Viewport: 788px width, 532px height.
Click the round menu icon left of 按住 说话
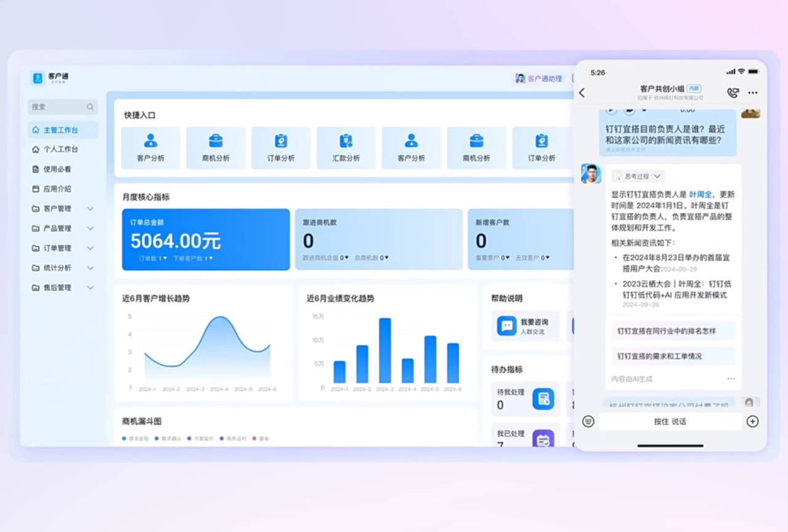588,422
